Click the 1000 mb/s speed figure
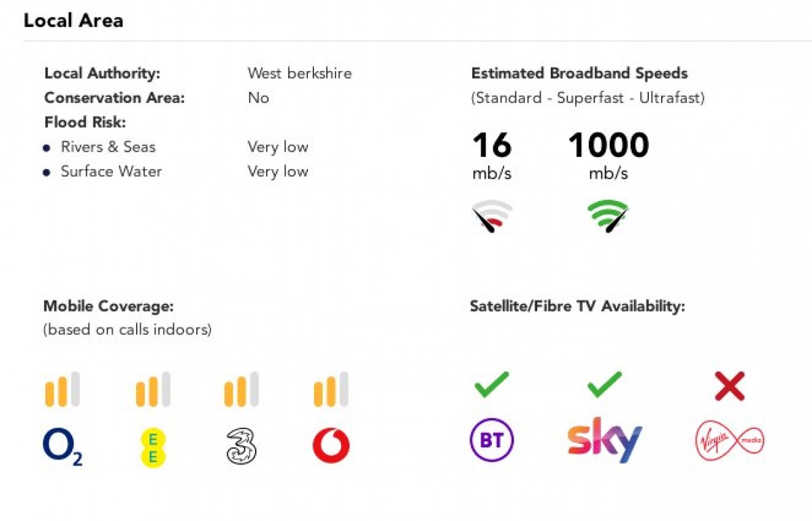Viewport: 812px width, 521px height. point(608,145)
